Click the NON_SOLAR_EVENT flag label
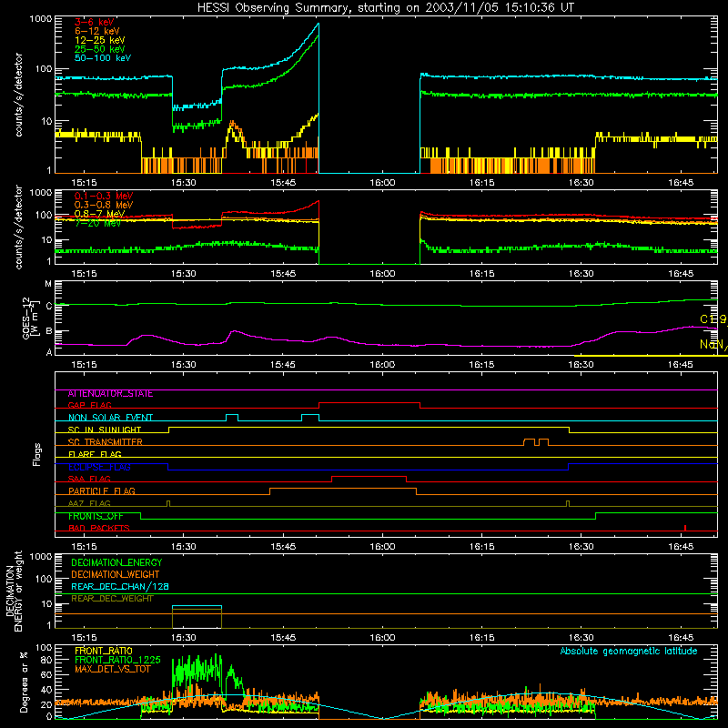Image resolution: width=728 pixels, height=728 pixels. [x=110, y=418]
